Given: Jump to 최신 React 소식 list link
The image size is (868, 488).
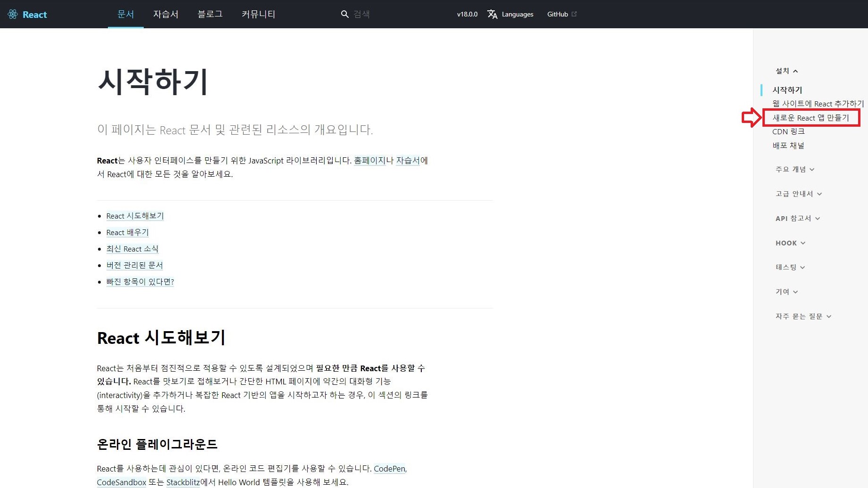Looking at the screenshot, I should pos(132,249).
